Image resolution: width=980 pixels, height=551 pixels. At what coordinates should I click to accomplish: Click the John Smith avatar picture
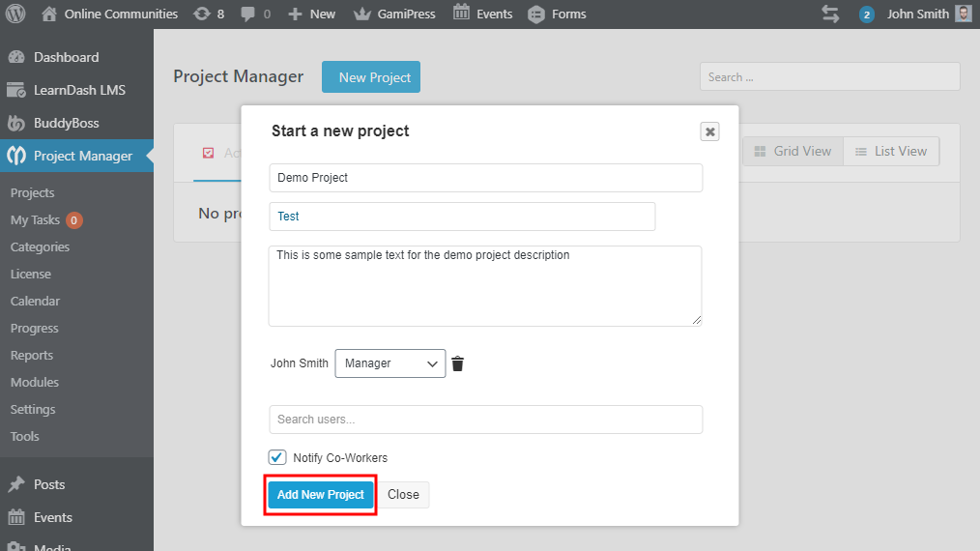coord(964,14)
